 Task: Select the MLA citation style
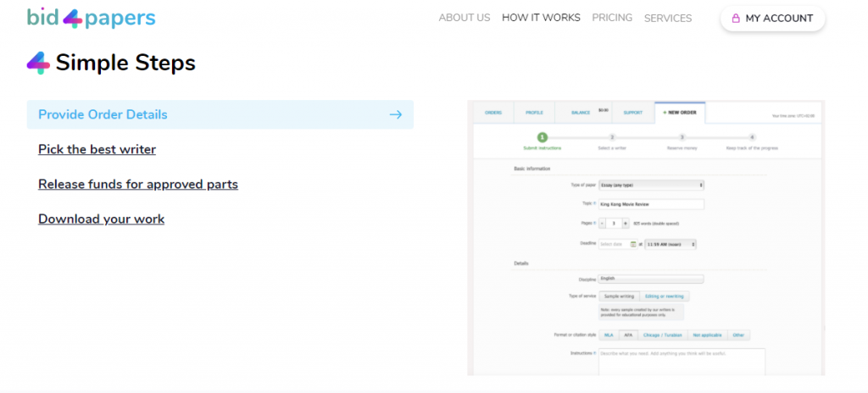(609, 335)
